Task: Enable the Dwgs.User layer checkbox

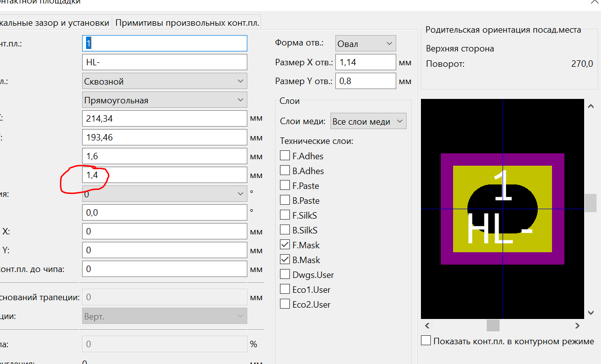Action: (x=285, y=274)
